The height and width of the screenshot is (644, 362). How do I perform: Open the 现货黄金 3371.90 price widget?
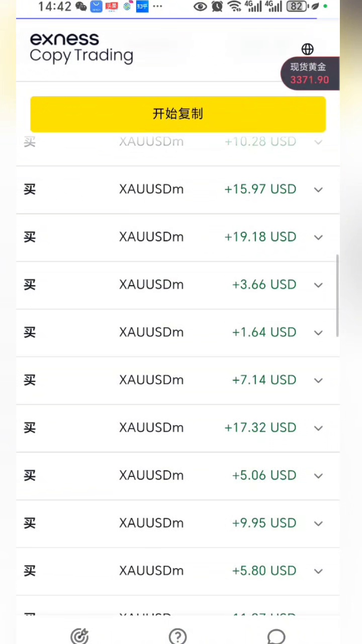[310, 73]
